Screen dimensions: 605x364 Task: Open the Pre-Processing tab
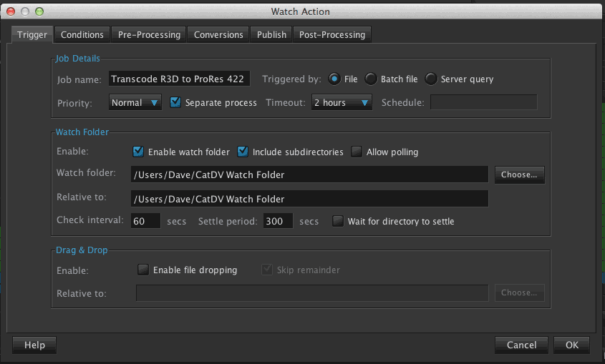(x=150, y=34)
